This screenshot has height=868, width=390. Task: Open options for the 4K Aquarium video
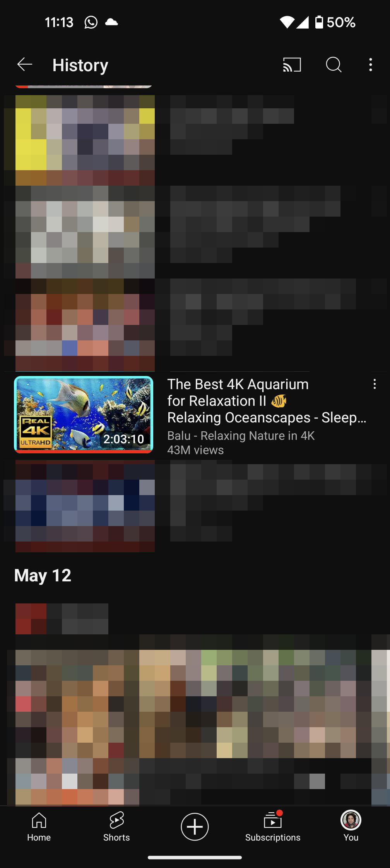click(x=375, y=384)
